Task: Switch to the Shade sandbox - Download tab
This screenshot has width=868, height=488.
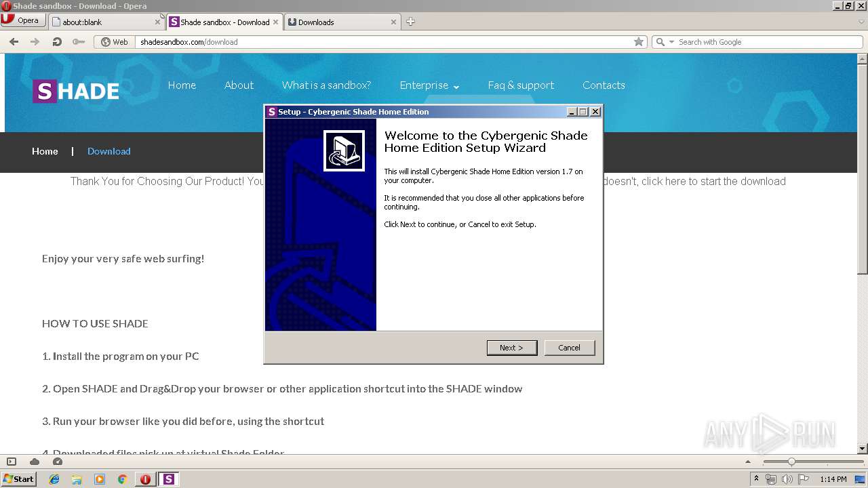Action: click(224, 22)
